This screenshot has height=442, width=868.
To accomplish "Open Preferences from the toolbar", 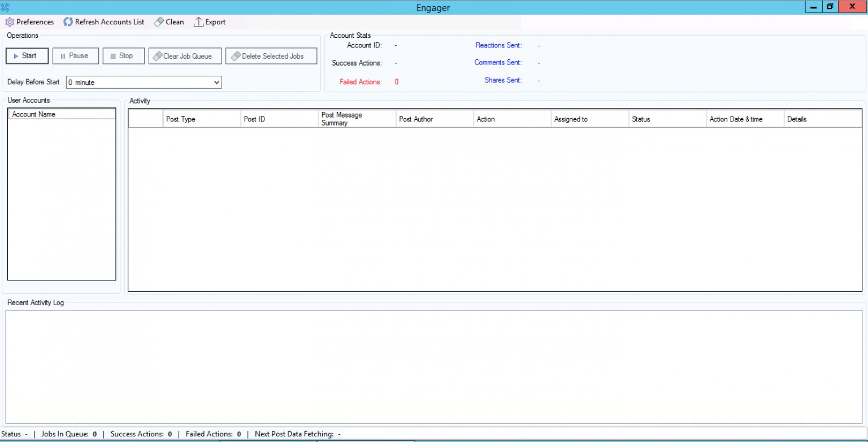I will (x=29, y=22).
